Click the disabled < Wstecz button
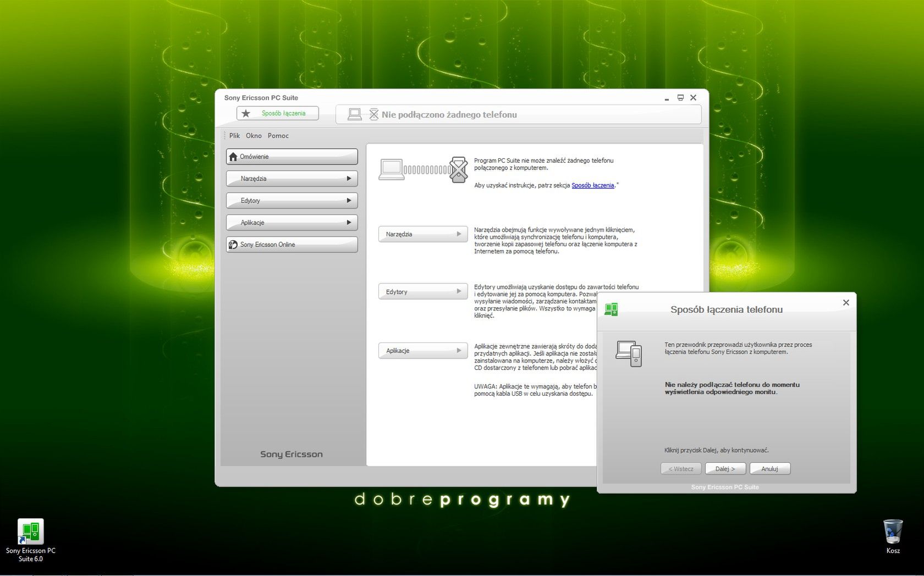This screenshot has height=576, width=924. [681, 469]
